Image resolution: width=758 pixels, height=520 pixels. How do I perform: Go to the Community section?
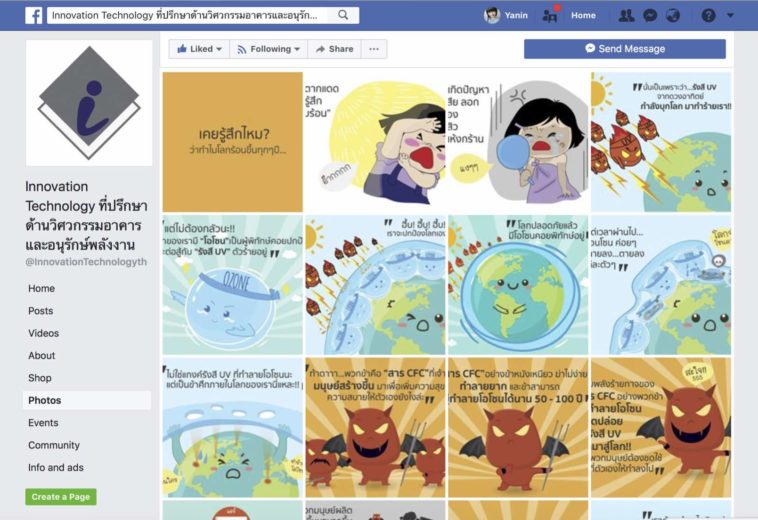pyautogui.click(x=54, y=445)
